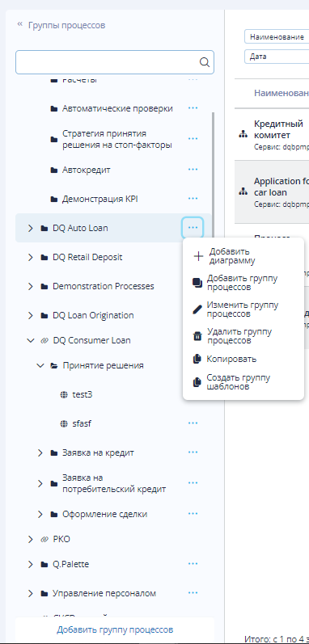Expand the DQ Loan Origination group
Image resolution: width=309 pixels, height=644 pixels.
30,315
